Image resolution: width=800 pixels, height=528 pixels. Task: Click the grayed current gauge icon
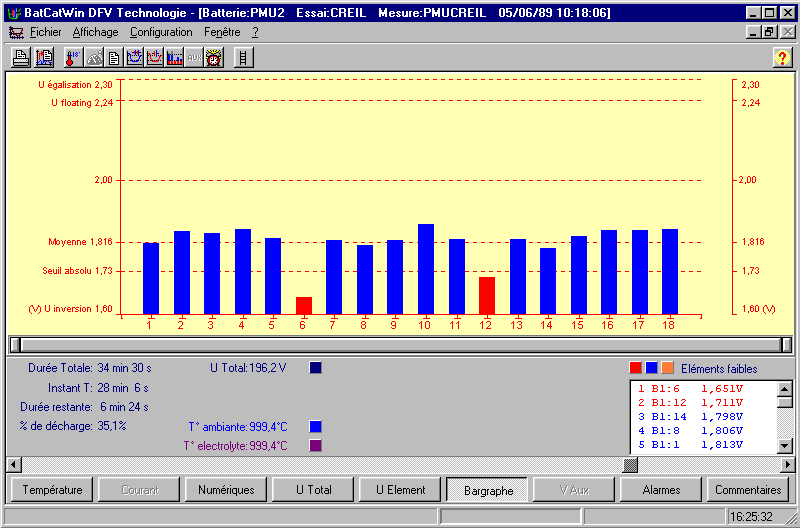(94, 58)
